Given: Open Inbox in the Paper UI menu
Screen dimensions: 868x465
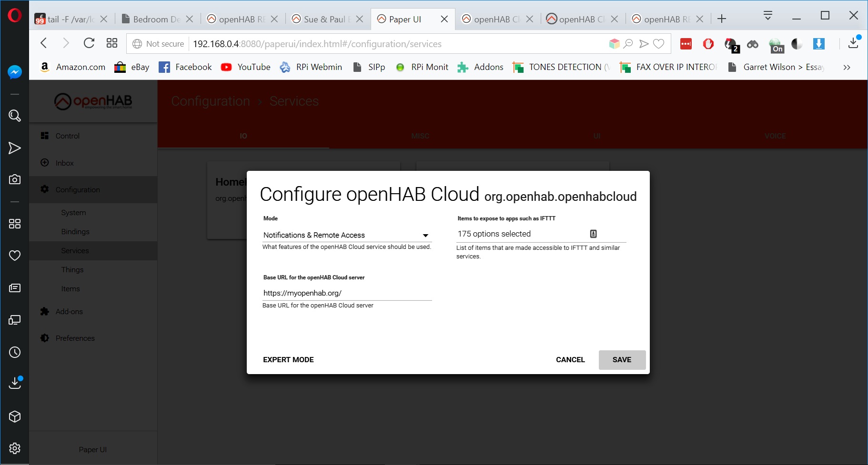Looking at the screenshot, I should point(93,163).
